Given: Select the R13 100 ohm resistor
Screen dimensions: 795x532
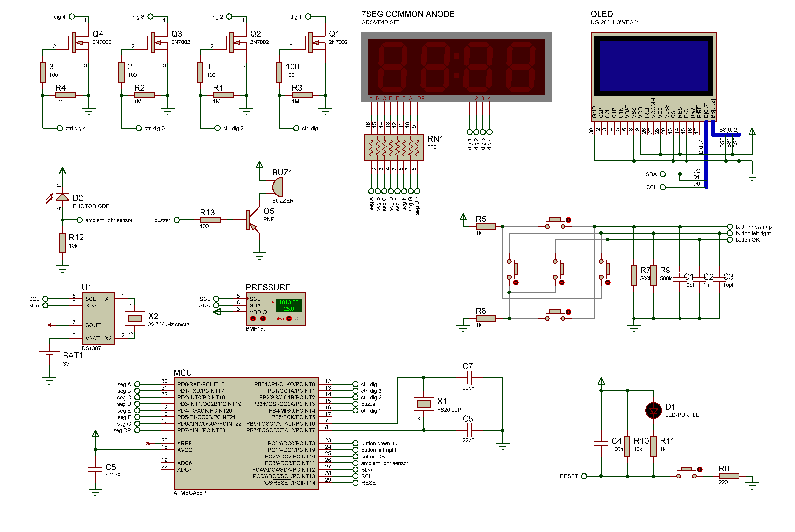Looking at the screenshot, I should pyautogui.click(x=210, y=220).
